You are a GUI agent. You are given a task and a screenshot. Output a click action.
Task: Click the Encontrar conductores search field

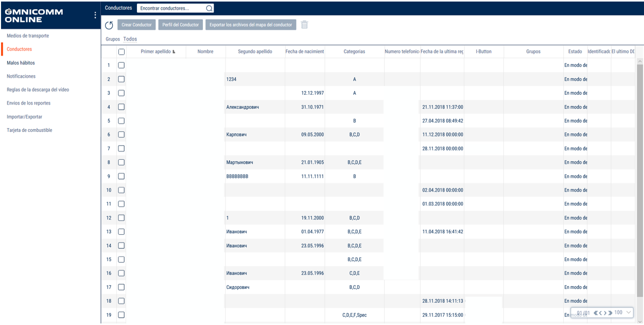pos(171,8)
